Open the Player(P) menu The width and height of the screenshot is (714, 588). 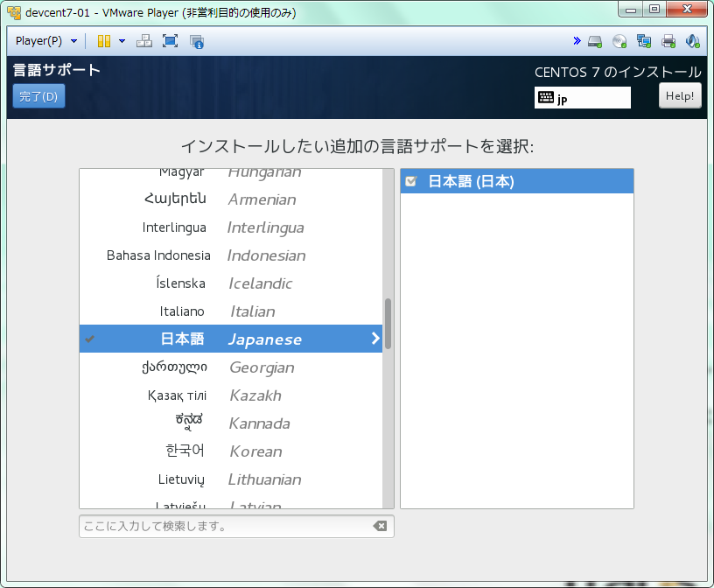45,41
